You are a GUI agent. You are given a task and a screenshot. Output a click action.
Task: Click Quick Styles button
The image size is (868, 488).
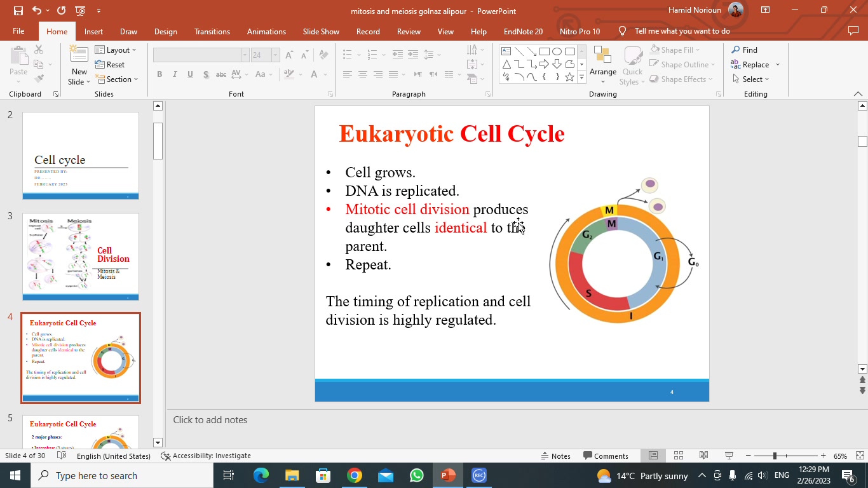tap(633, 65)
